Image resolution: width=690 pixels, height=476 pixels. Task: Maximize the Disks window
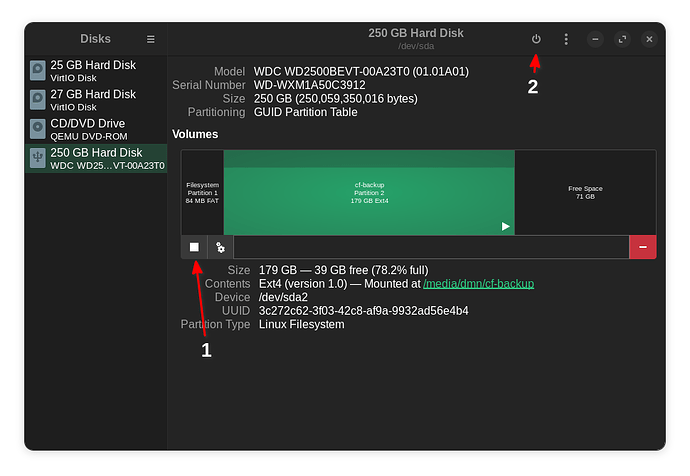[x=622, y=39]
